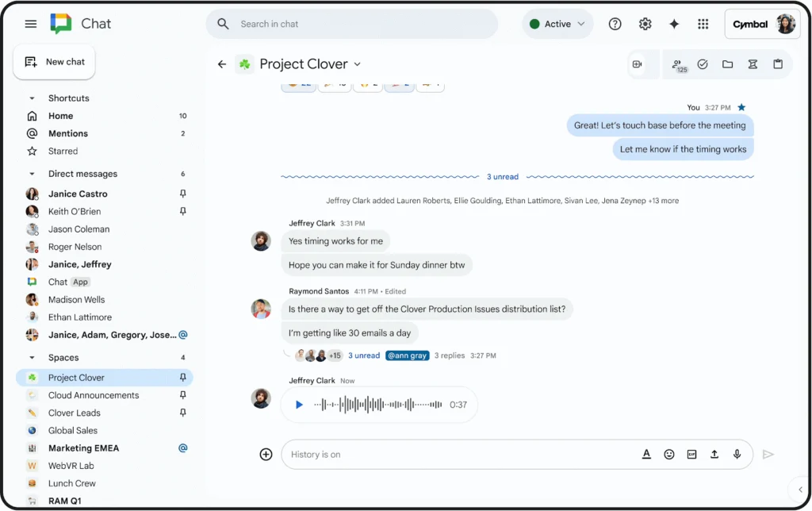The height and width of the screenshot is (511, 812).
Task: Insert a GIF using the GIF icon
Action: 691,454
